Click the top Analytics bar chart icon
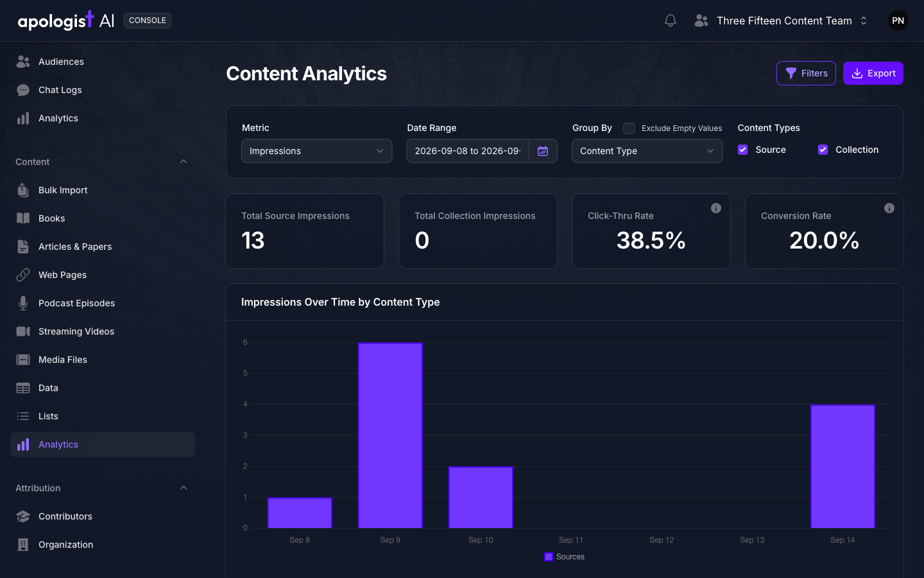The image size is (924, 578). (23, 118)
